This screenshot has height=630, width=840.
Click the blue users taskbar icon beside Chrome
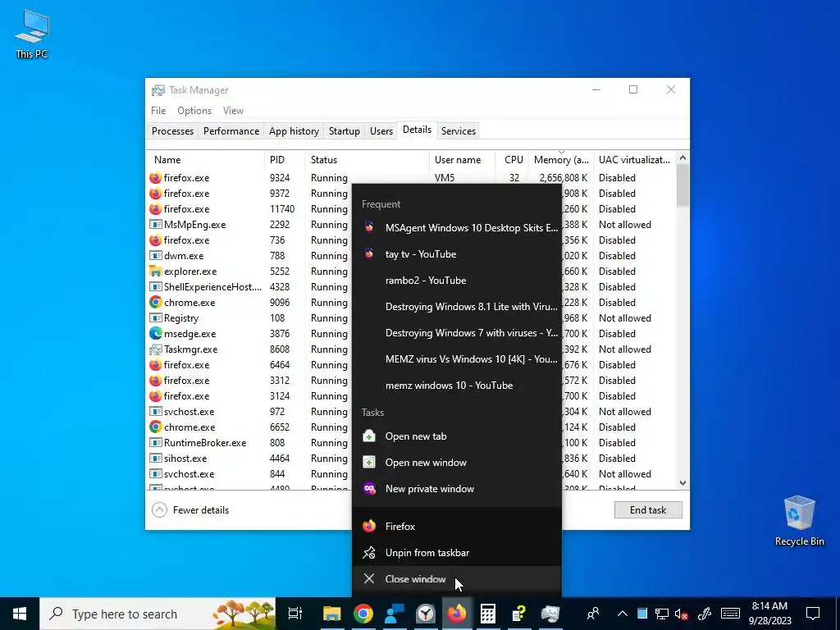(394, 614)
